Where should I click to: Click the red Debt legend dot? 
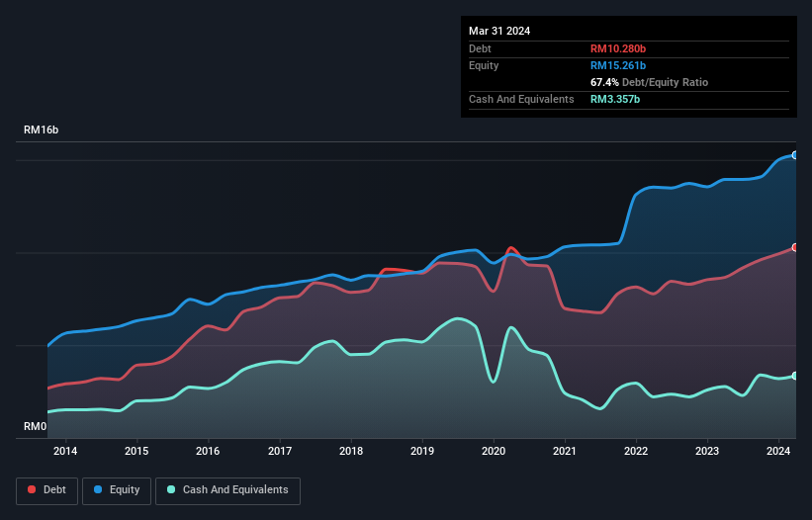click(x=32, y=489)
